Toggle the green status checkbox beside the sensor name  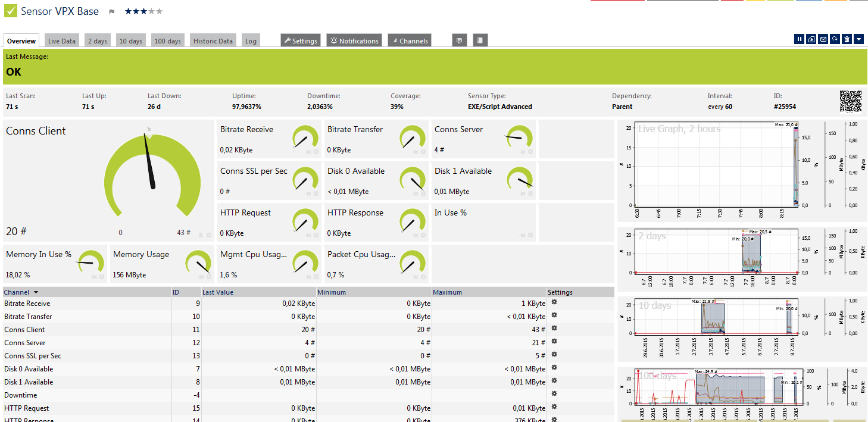click(x=10, y=10)
